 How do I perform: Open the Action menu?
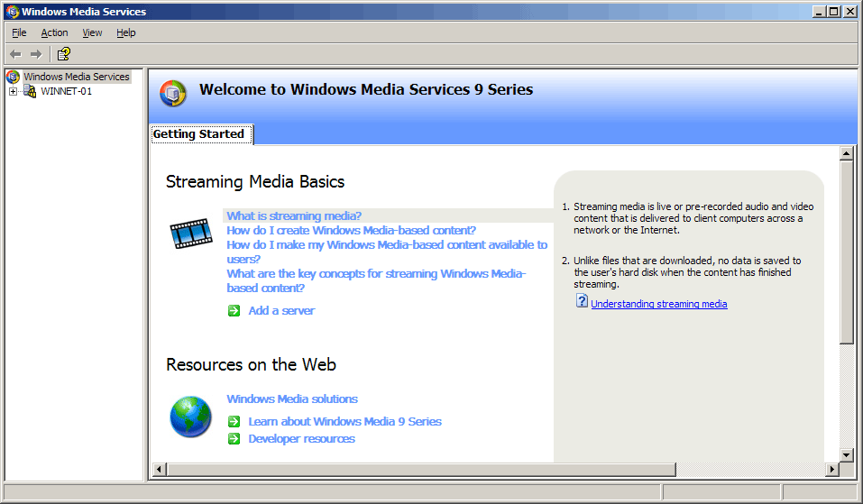(x=54, y=32)
